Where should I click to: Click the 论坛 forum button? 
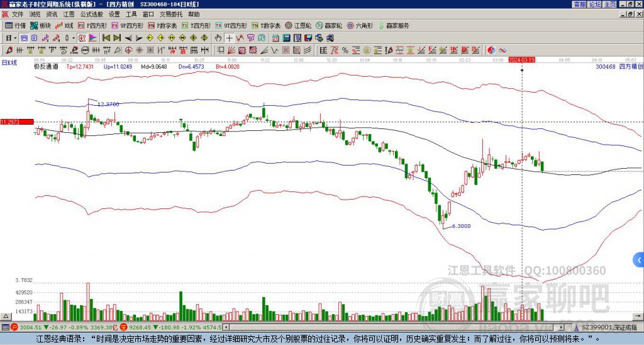tap(594, 4)
